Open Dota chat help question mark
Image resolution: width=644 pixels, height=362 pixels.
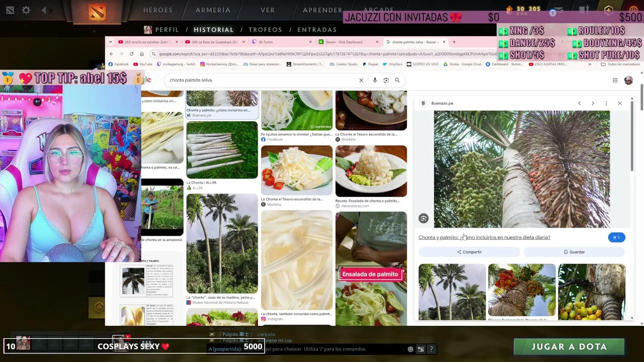[431, 349]
